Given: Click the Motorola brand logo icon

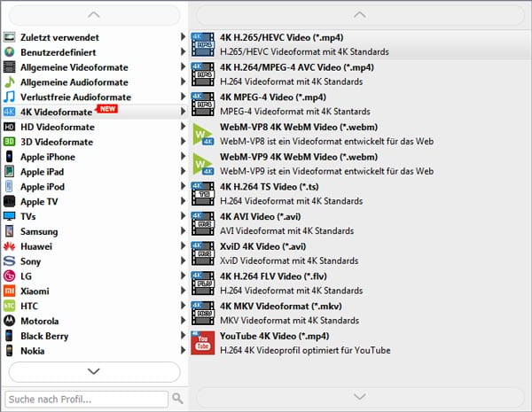Looking at the screenshot, I should pos(10,321).
